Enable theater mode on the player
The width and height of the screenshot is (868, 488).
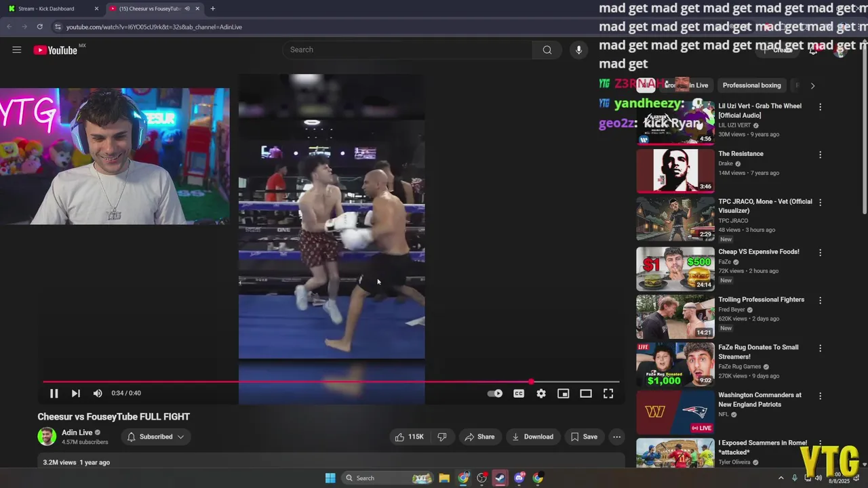(586, 393)
